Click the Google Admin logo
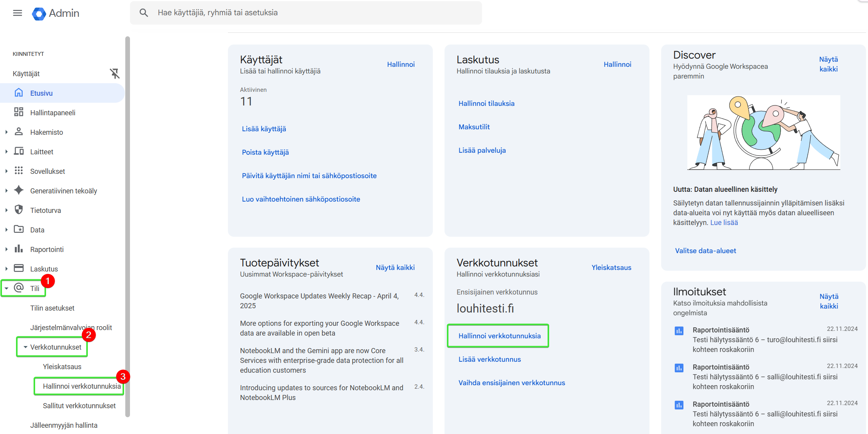The image size is (868, 434). pyautogui.click(x=39, y=14)
